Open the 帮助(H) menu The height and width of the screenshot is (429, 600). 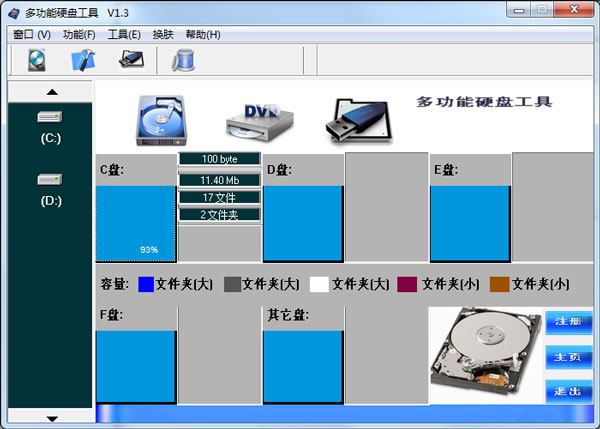[203, 35]
